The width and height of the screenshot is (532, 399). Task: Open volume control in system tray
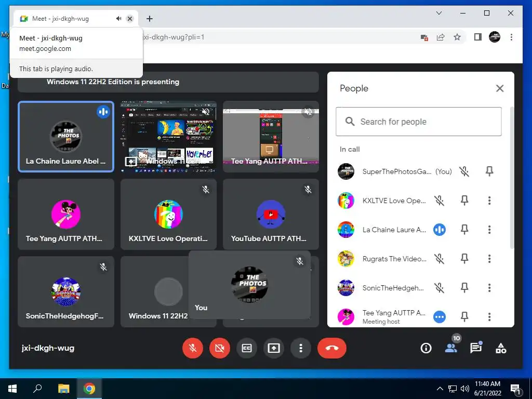(464, 389)
